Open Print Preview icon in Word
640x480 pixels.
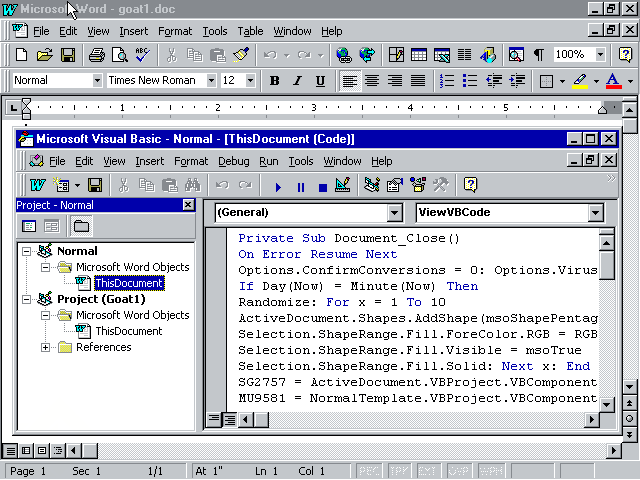click(x=120, y=54)
